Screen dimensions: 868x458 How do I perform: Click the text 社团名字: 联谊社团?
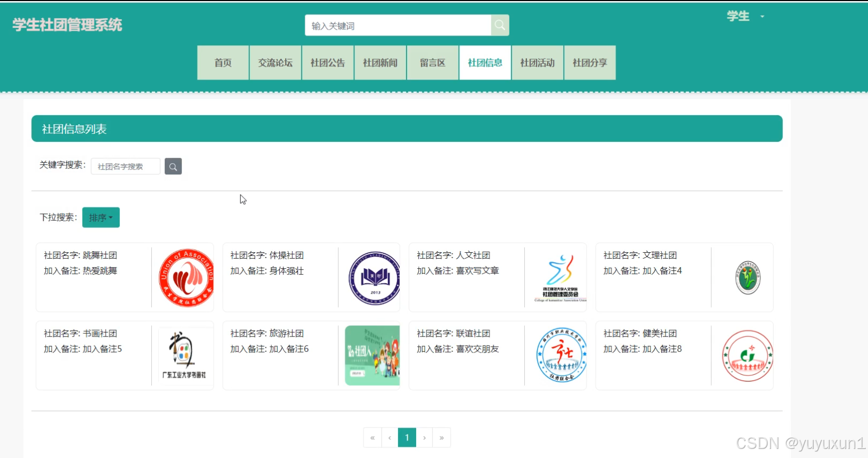click(453, 333)
